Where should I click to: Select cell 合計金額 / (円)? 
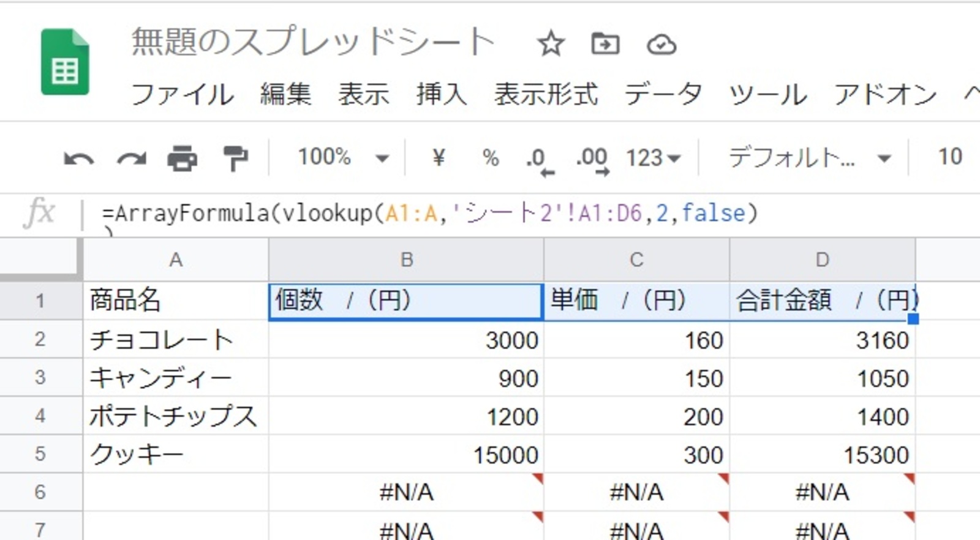tap(822, 301)
